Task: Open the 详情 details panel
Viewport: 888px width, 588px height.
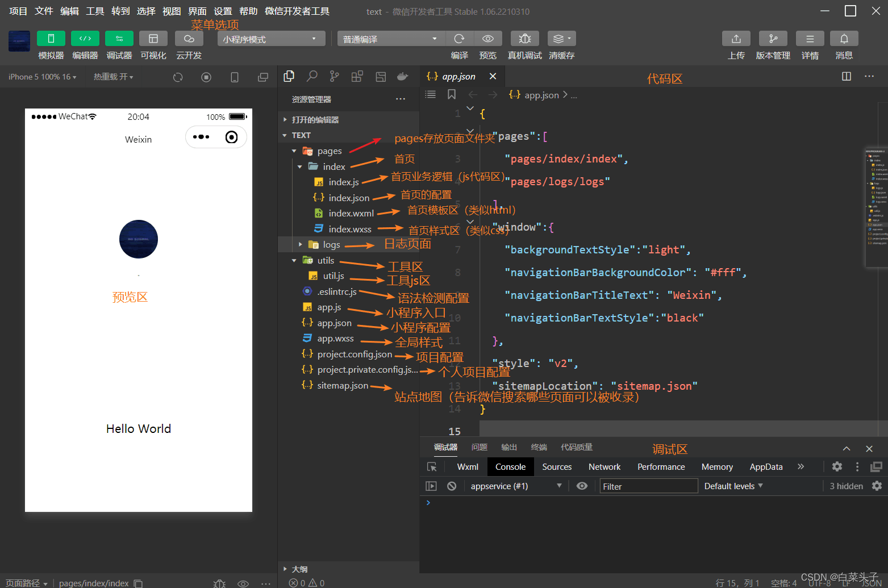Action: 810,39
